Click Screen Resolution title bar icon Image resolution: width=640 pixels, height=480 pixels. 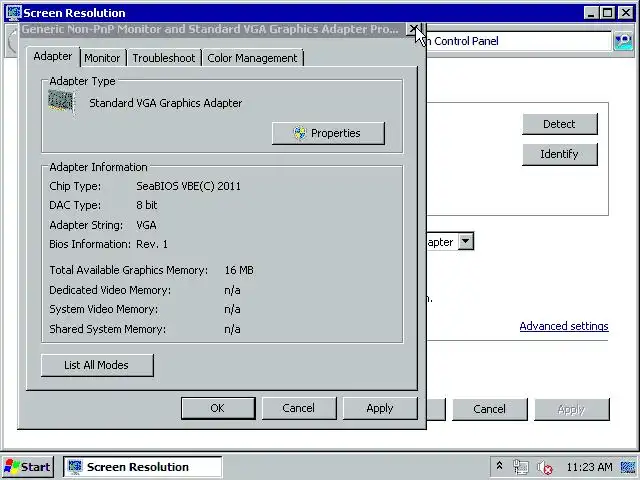[x=13, y=12]
